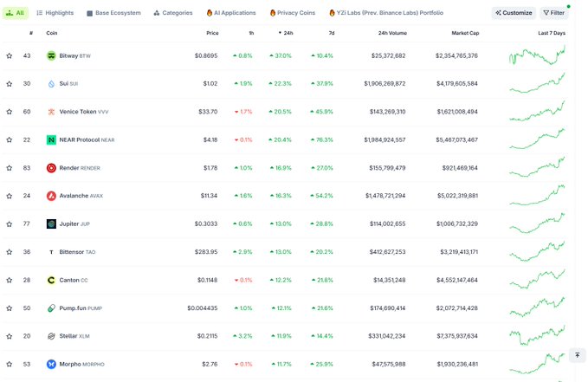Star the NEAR Protocol row
The height and width of the screenshot is (382, 588).
[x=10, y=140]
